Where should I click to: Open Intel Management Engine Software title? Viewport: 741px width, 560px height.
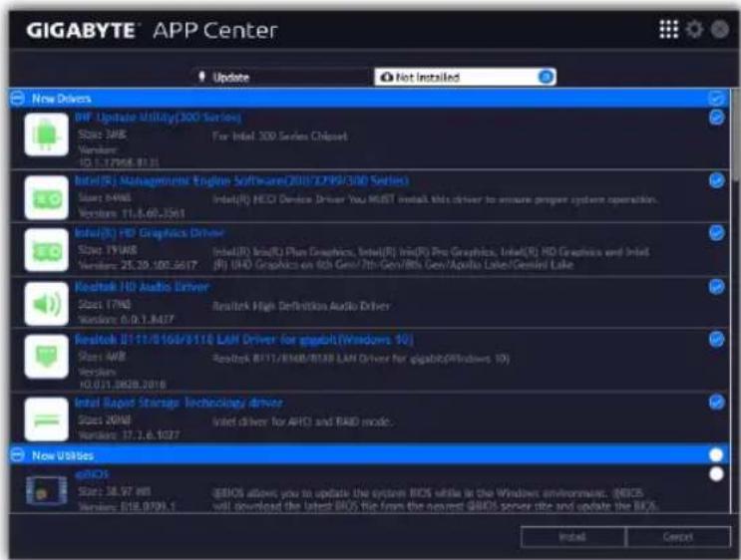point(241,180)
